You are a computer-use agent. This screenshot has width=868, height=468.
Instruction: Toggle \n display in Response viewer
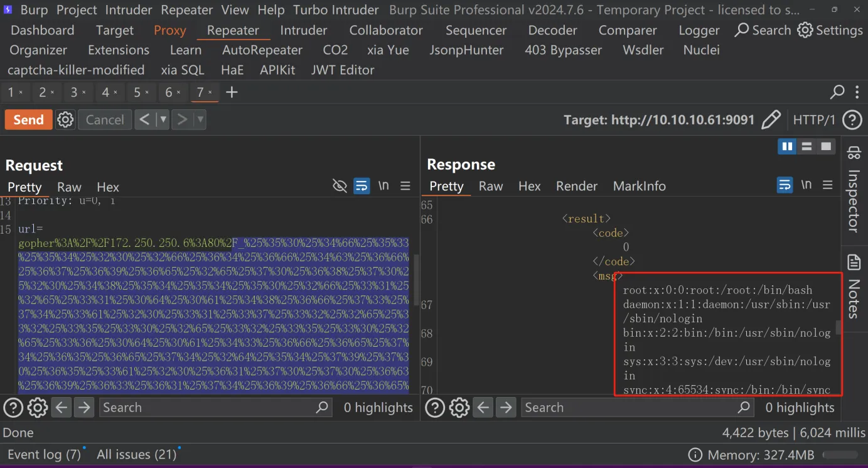806,185
